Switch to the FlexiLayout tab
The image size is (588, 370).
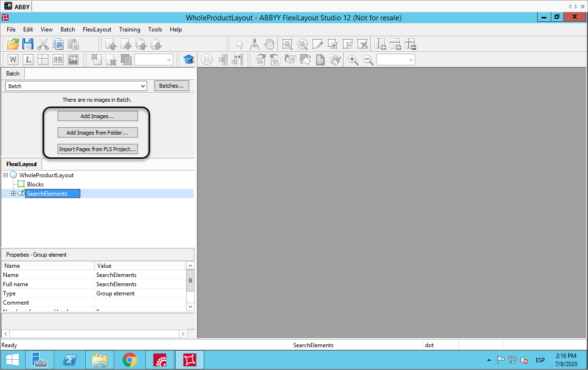coord(22,164)
